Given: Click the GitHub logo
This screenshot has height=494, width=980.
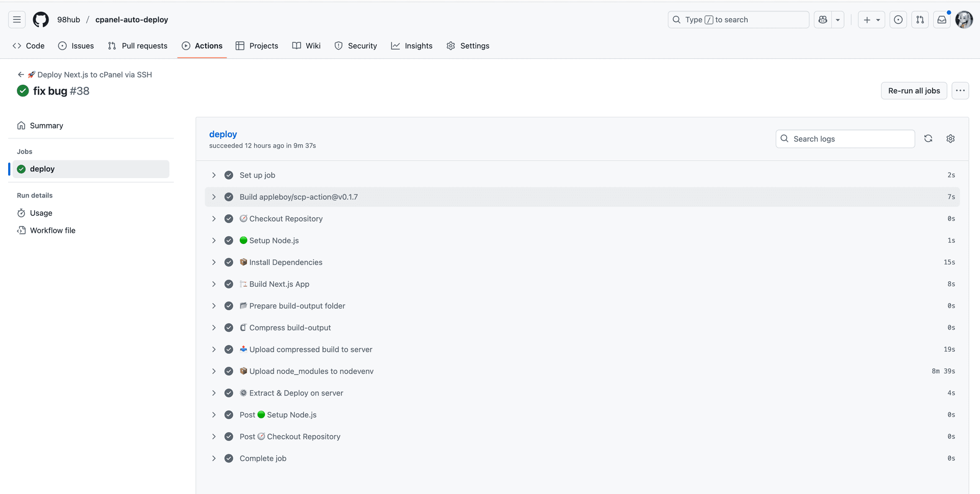Looking at the screenshot, I should pyautogui.click(x=40, y=19).
